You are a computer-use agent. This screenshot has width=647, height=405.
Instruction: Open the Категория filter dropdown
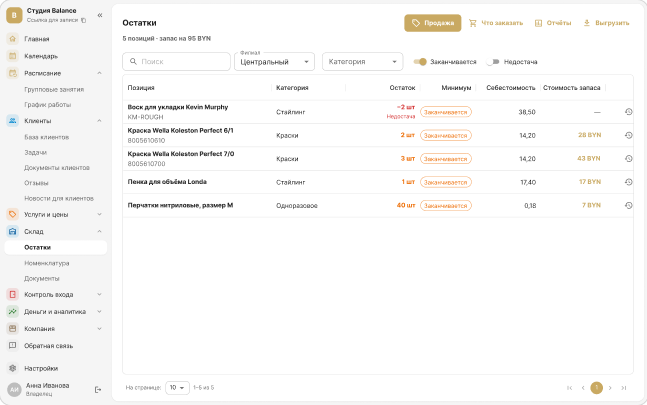click(x=362, y=62)
